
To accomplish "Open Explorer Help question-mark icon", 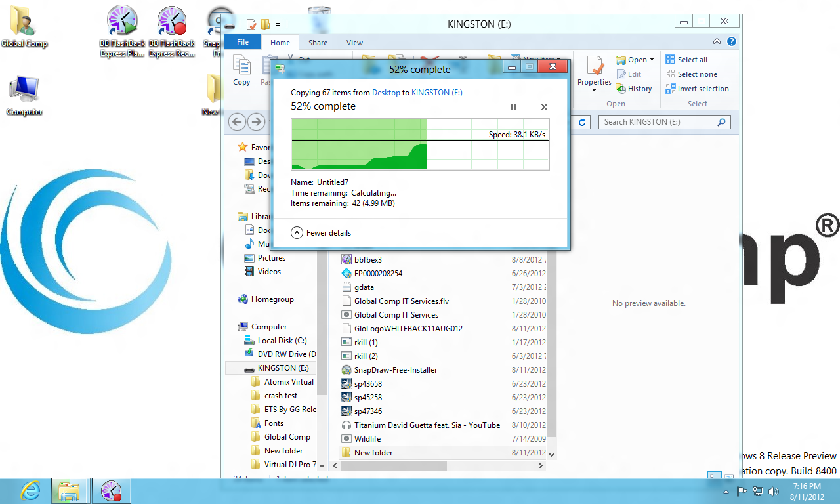I will coord(731,41).
